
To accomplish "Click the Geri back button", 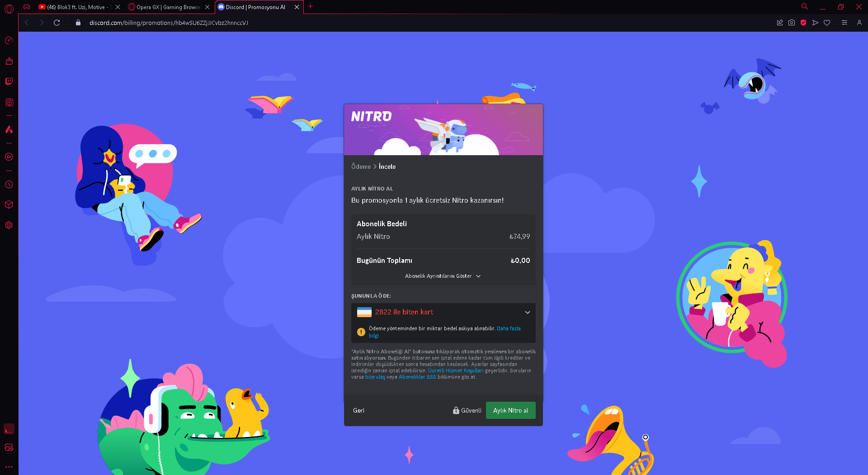I will pos(359,410).
